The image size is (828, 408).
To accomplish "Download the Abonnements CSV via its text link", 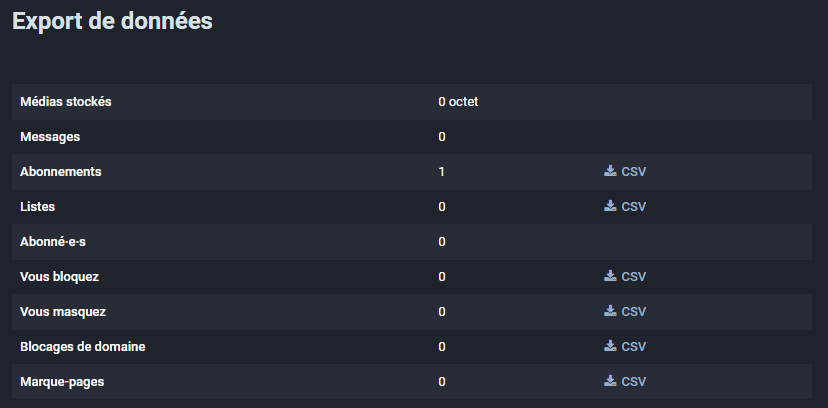I will pos(634,172).
